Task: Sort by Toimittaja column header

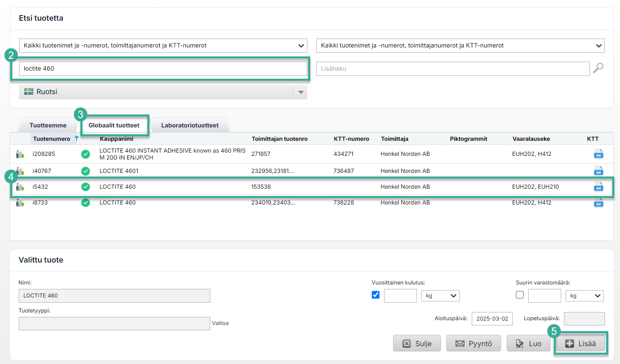Action: click(395, 139)
